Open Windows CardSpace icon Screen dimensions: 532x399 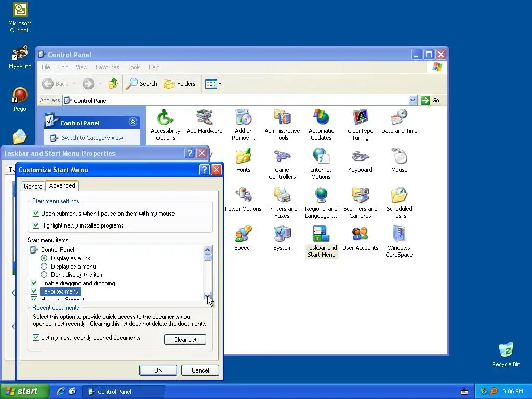click(399, 241)
